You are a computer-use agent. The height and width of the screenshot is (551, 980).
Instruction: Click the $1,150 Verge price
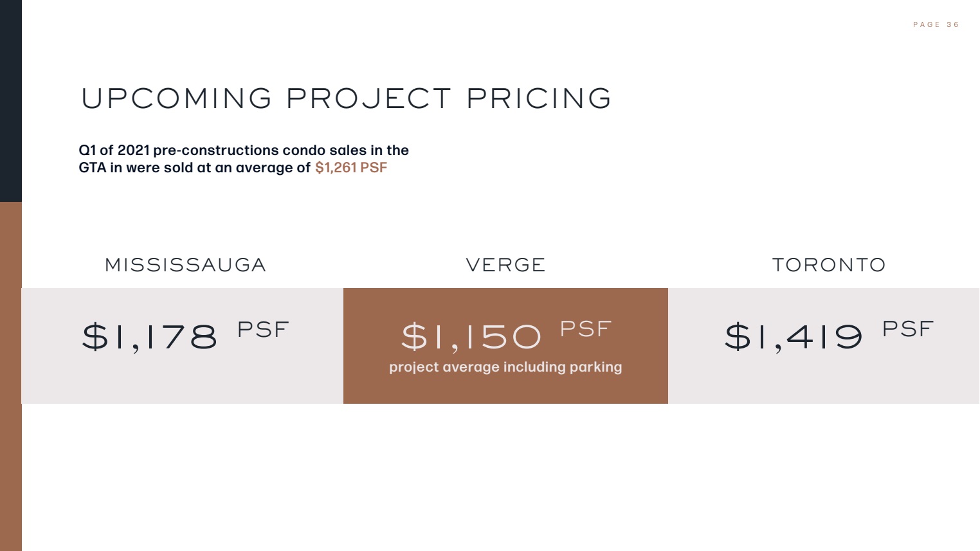471,337
